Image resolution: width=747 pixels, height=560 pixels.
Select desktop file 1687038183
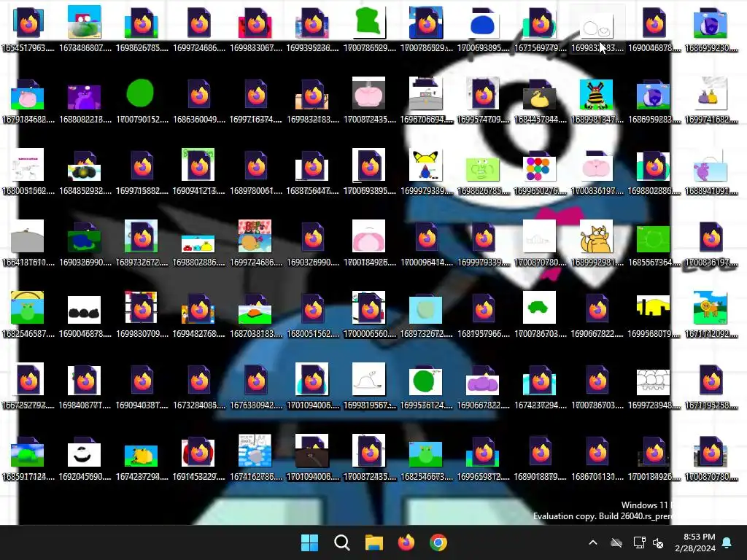[256, 314]
